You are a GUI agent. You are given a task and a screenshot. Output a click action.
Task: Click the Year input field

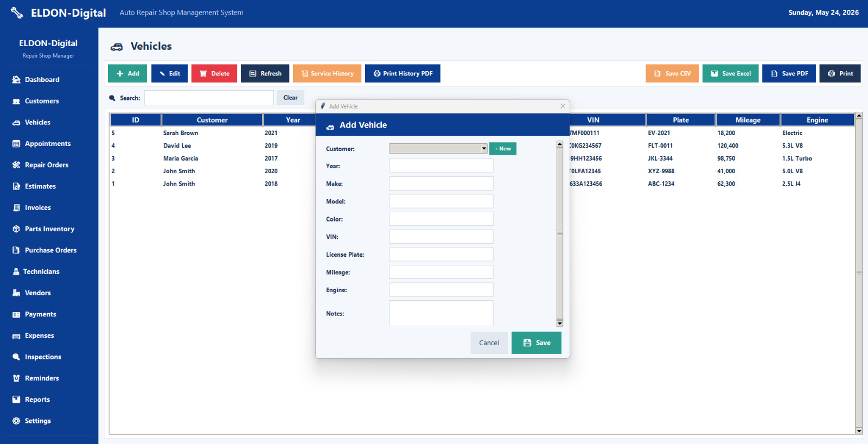coord(441,166)
